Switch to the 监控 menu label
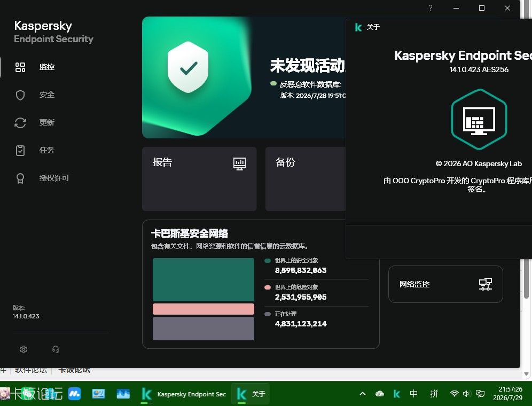 click(x=47, y=67)
